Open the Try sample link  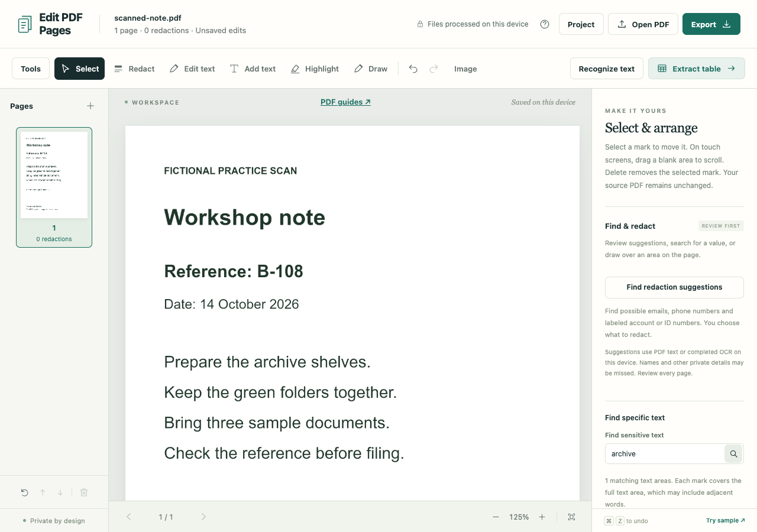[x=726, y=521]
